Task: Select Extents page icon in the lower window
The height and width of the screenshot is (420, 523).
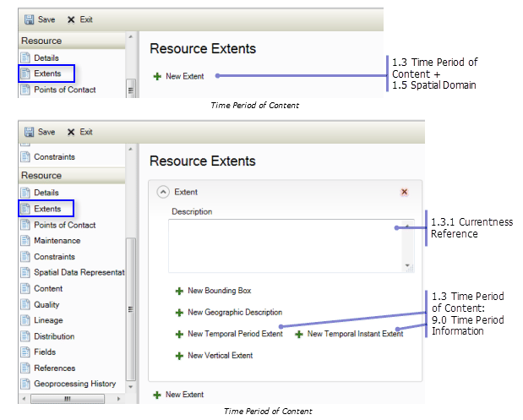Action: tap(25, 209)
